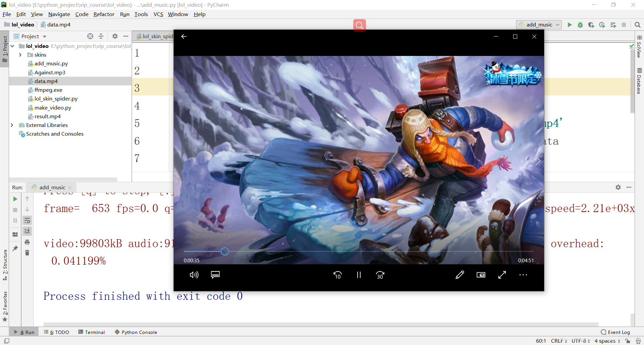The height and width of the screenshot is (345, 644).
Task: Skip forward 30 seconds in the video
Action: pos(380,275)
